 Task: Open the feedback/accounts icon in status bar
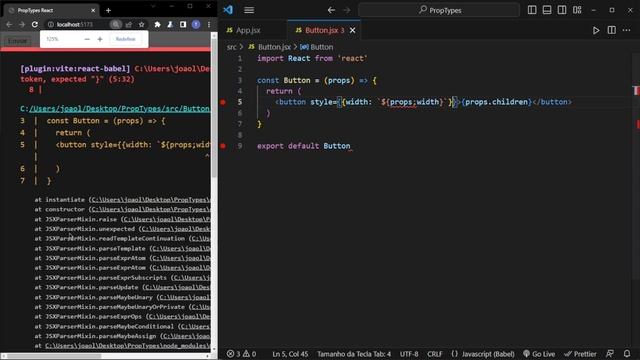tap(610, 354)
